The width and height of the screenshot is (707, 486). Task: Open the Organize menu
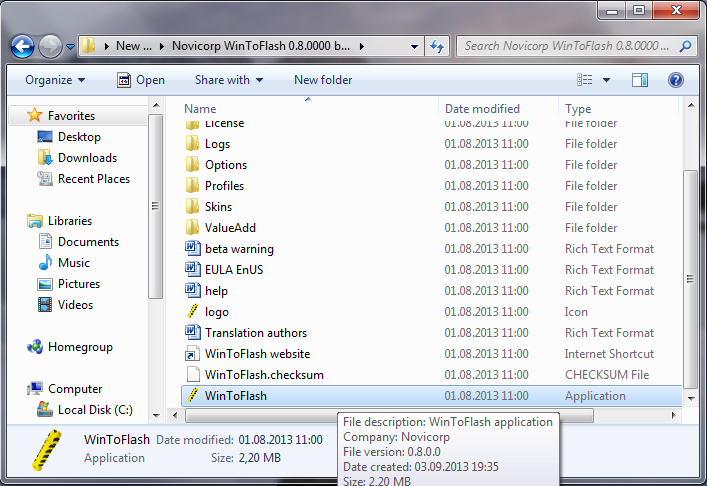(55, 80)
